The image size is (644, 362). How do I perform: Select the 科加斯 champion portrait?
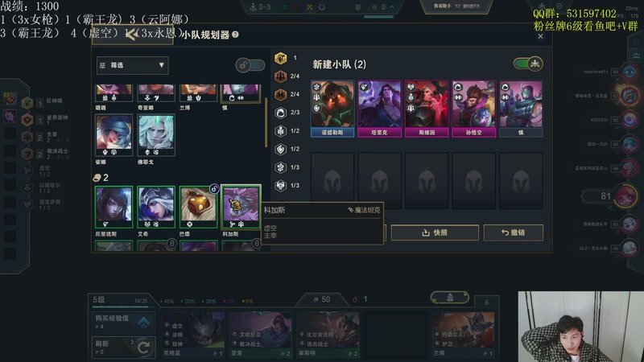coord(241,207)
